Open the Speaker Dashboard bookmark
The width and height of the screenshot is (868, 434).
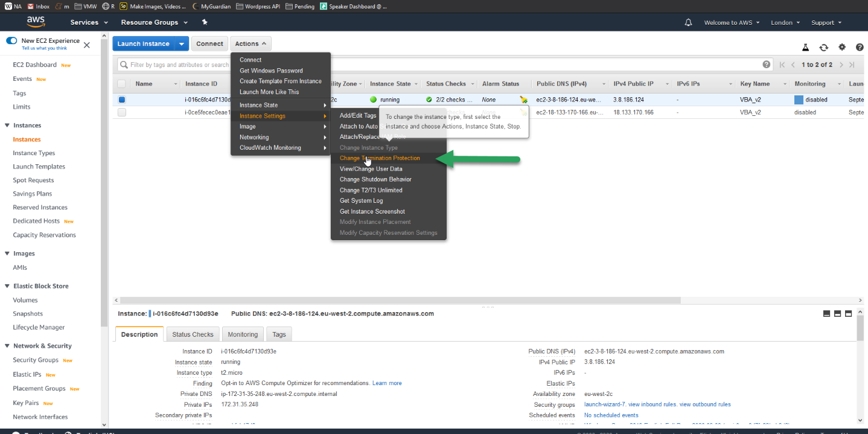(354, 6)
